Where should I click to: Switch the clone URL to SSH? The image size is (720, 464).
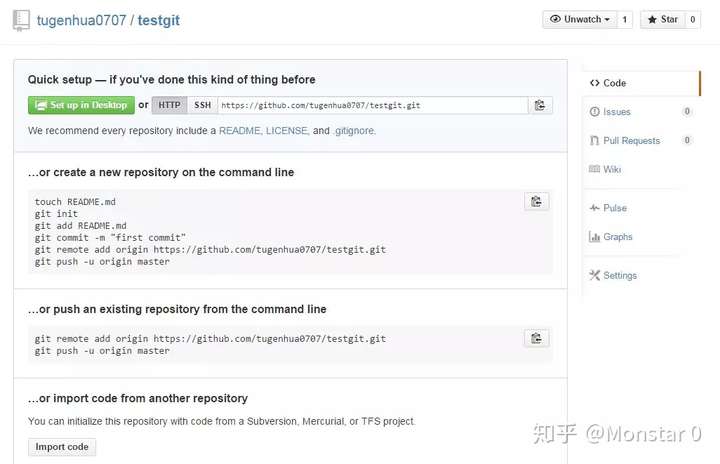tap(202, 105)
